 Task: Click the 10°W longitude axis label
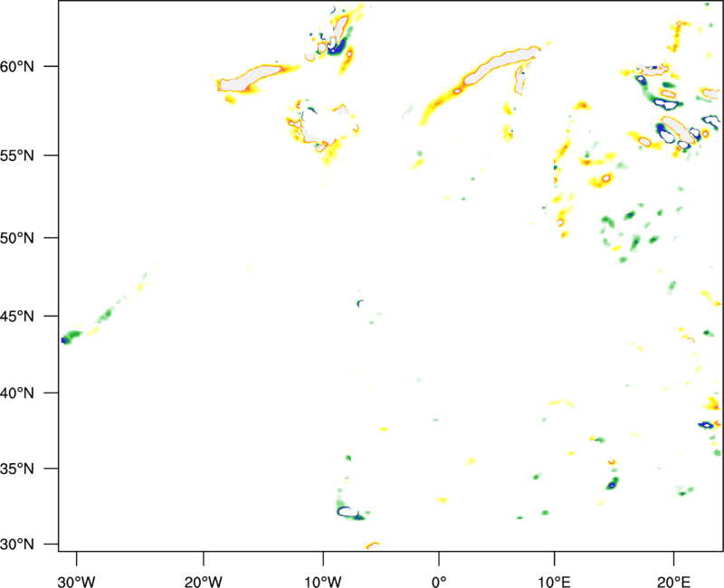pos(323,582)
